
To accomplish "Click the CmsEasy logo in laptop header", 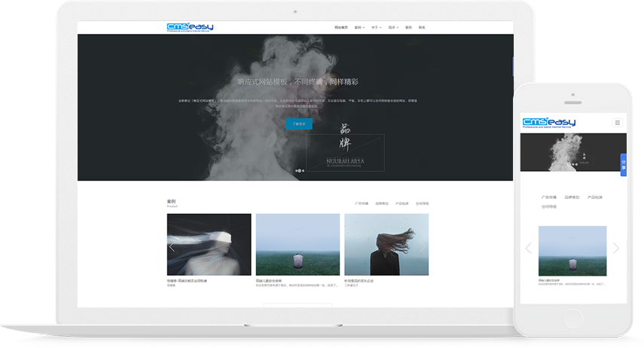I will [190, 27].
